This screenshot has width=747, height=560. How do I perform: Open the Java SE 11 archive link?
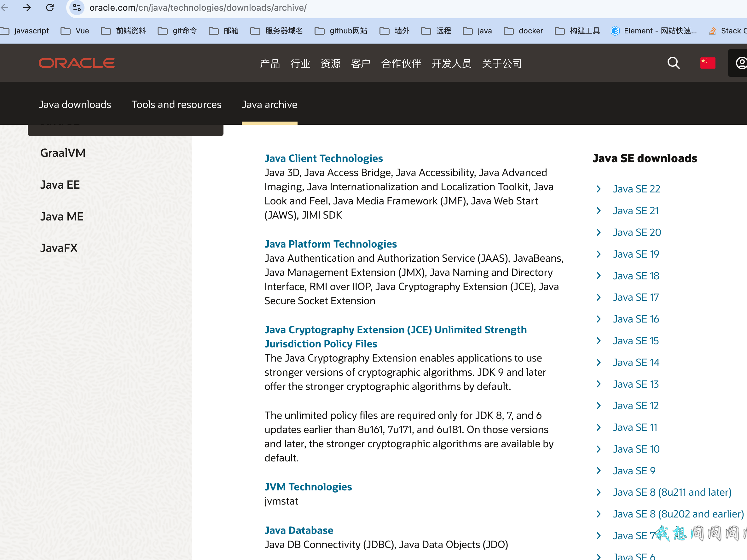635,427
